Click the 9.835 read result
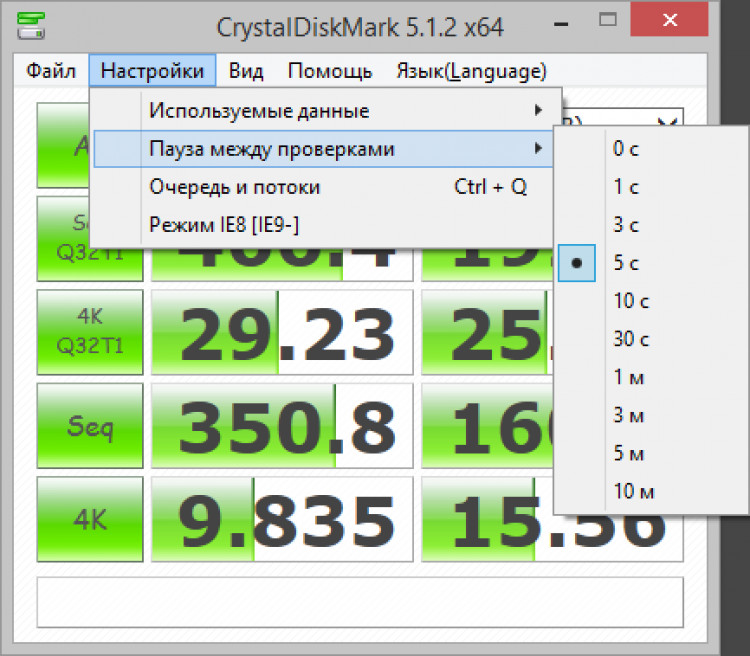Image resolution: width=750 pixels, height=656 pixels. pyautogui.click(x=282, y=519)
